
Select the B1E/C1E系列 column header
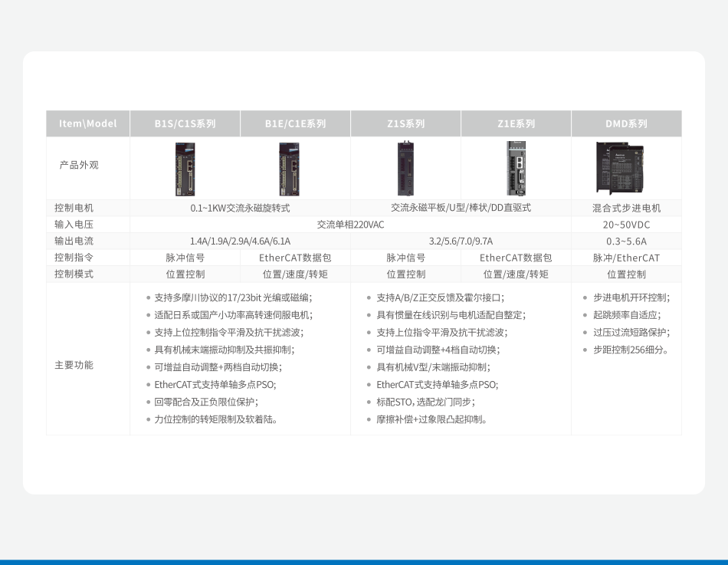coord(295,123)
